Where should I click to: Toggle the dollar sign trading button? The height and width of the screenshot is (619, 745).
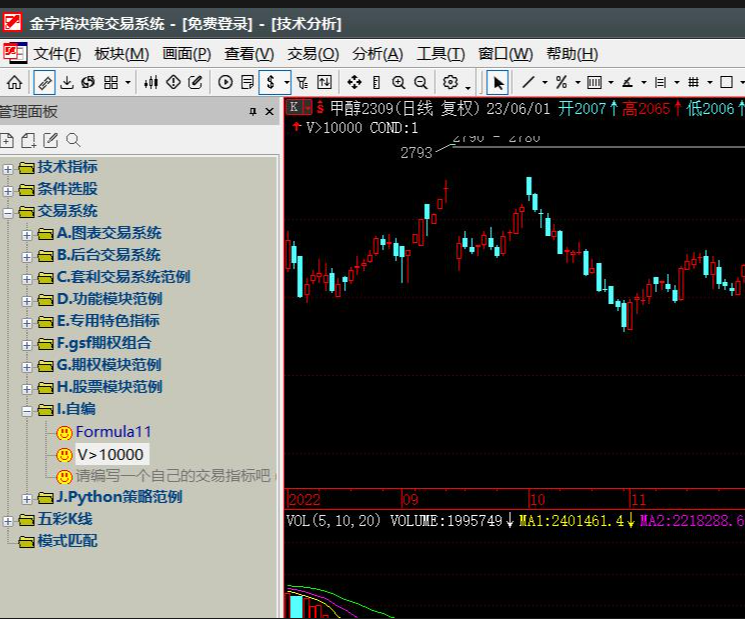[x=270, y=83]
